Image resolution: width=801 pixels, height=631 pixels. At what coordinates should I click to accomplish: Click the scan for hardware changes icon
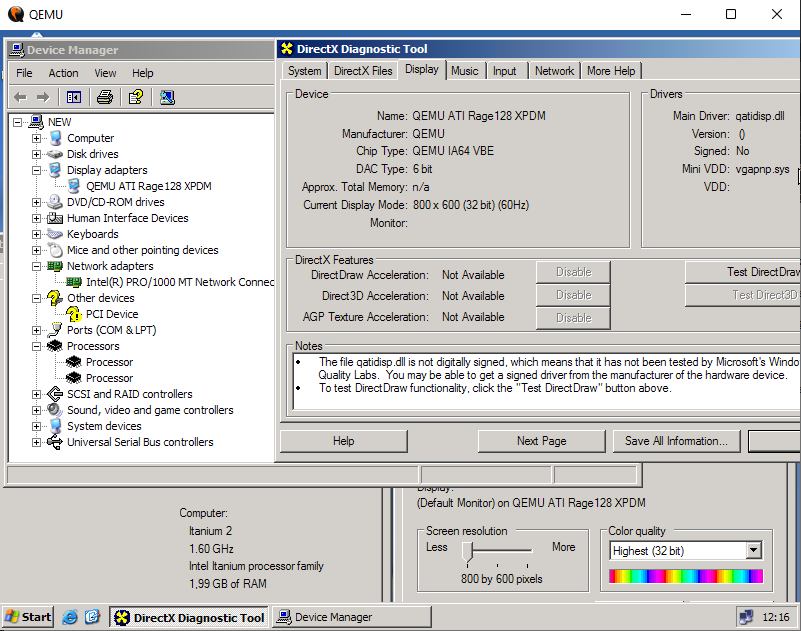tap(167, 97)
